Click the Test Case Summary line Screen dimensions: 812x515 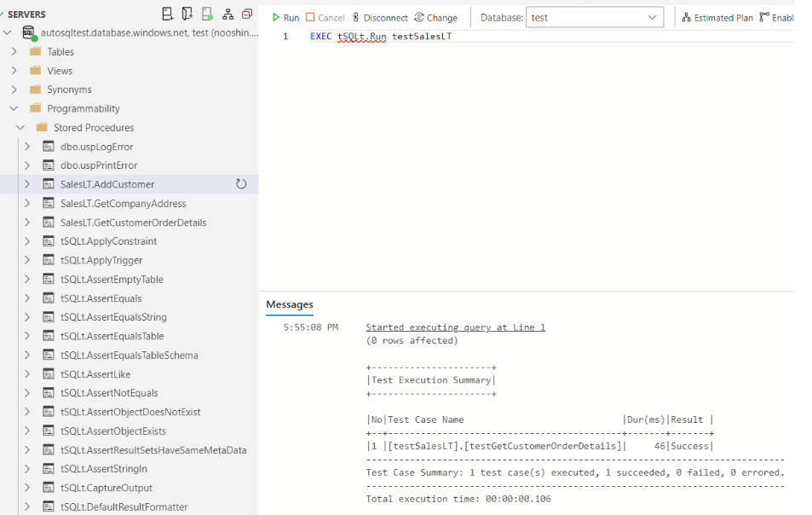575,472
